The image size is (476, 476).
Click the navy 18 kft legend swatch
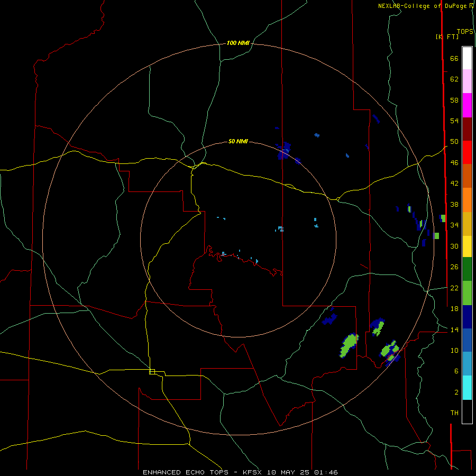coord(467,317)
